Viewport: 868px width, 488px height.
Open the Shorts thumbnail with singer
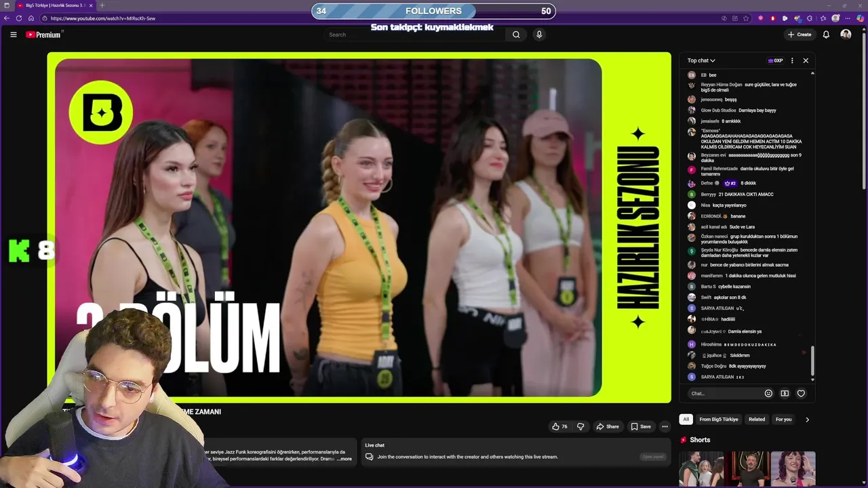point(793,468)
